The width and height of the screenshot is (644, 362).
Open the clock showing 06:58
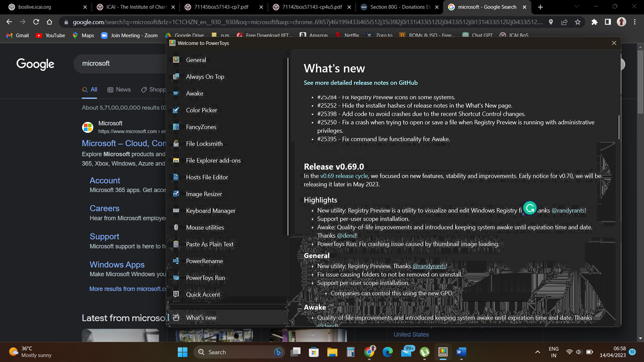click(x=613, y=352)
